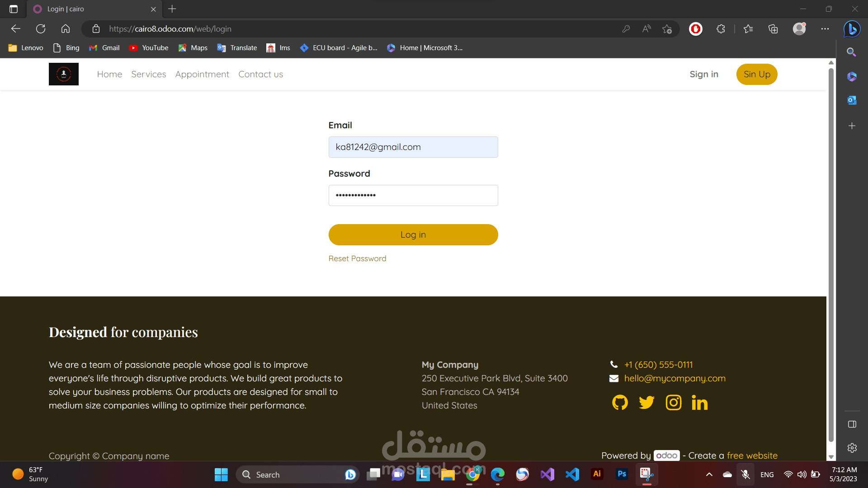Open the Twitter footer icon

coord(646,402)
